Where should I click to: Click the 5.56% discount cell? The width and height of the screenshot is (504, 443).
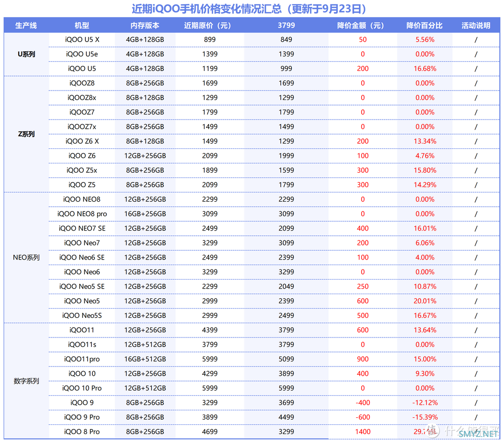tap(425, 40)
